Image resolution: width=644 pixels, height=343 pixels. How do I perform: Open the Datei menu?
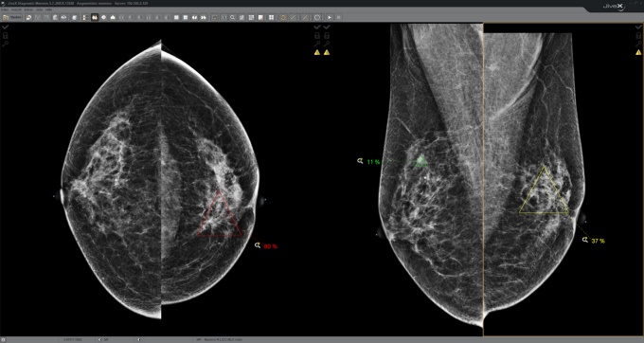click(5, 9)
